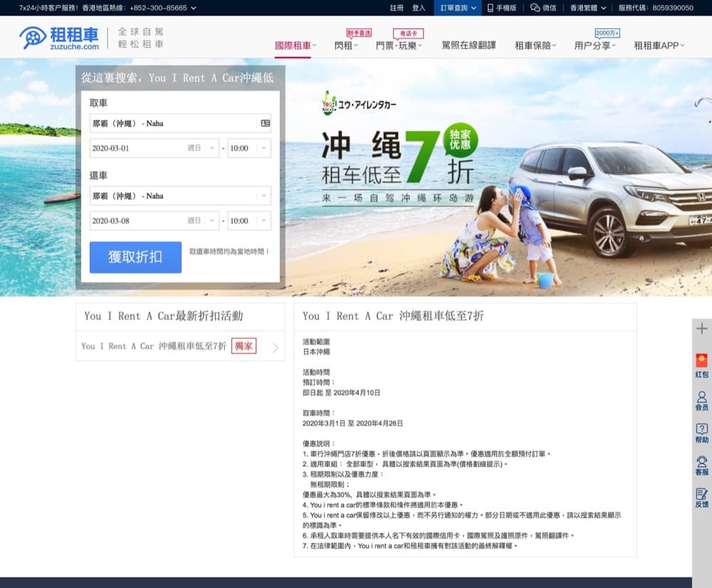Open the 香港繁體 language dropdown
This screenshot has height=588, width=712.
pos(588,8)
